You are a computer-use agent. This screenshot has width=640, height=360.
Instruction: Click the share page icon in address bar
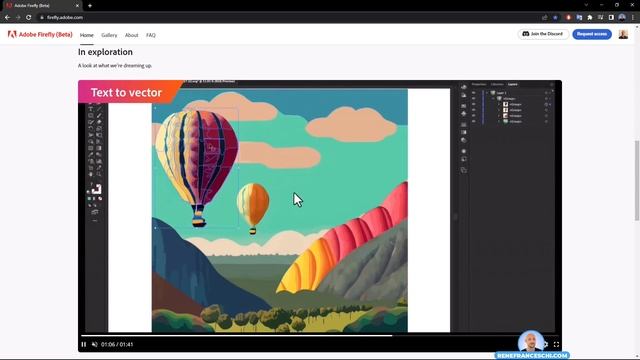coord(544,18)
